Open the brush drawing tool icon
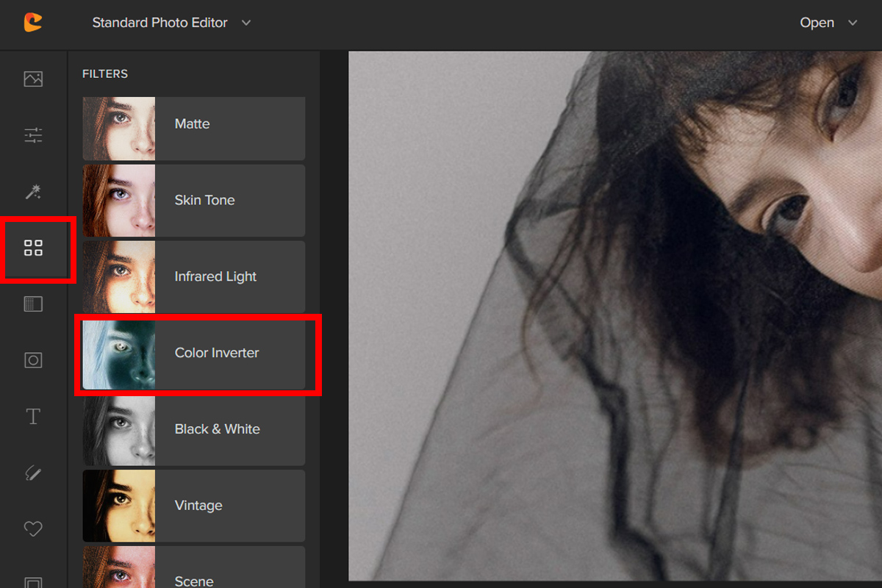882x588 pixels. coord(33,473)
